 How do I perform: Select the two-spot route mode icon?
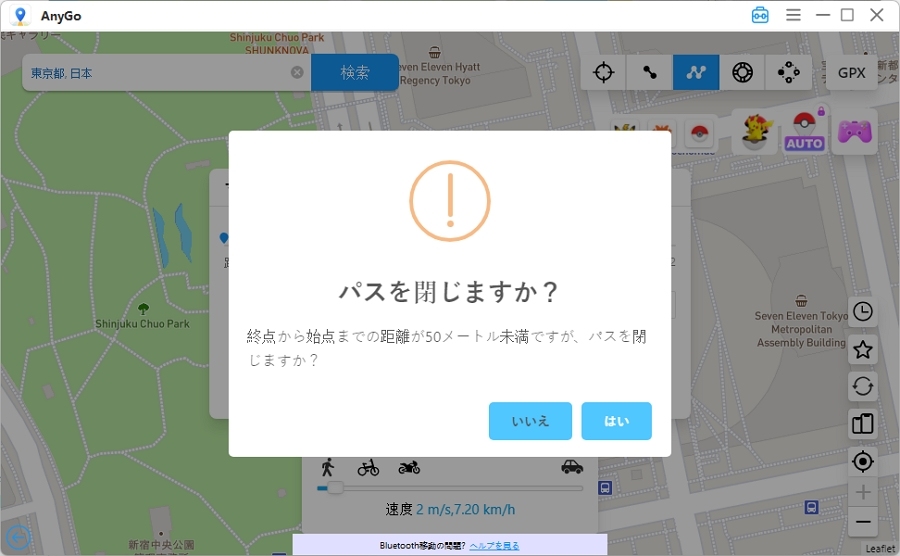pyautogui.click(x=650, y=72)
